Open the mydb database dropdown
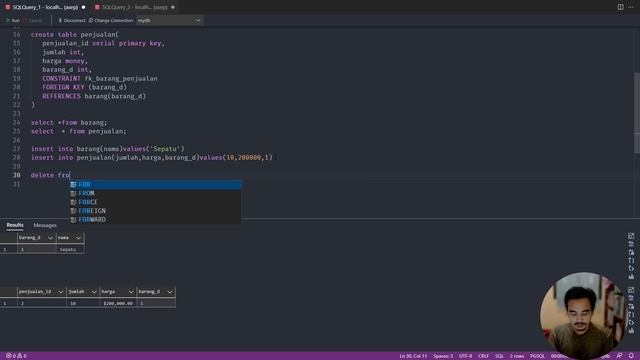Viewport: 640px width, 360px height. [169, 20]
